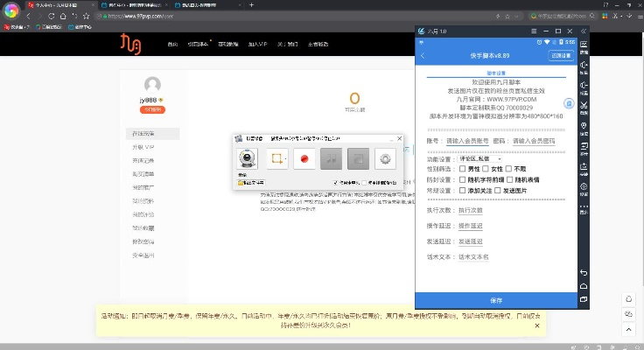Reload the current browser page

tap(52, 16)
